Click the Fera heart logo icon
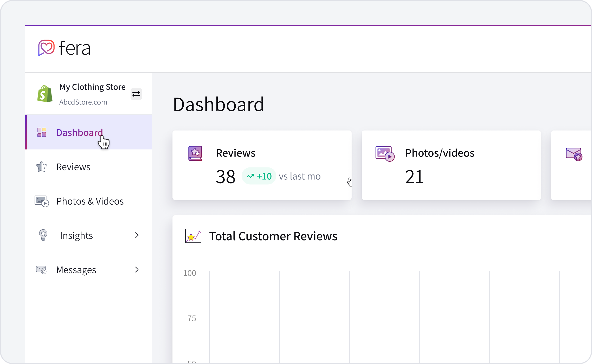This screenshot has height=364, width=592. 46,48
